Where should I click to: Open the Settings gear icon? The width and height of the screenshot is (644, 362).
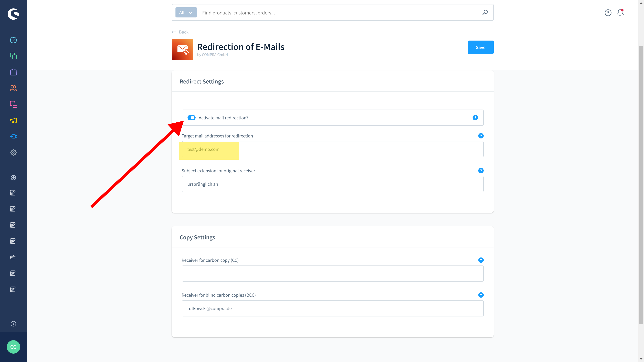pyautogui.click(x=13, y=152)
